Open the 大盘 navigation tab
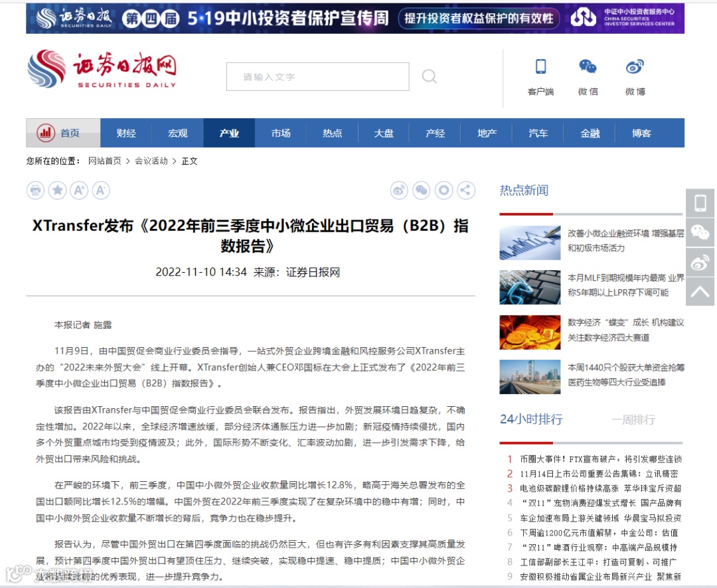 (x=384, y=133)
